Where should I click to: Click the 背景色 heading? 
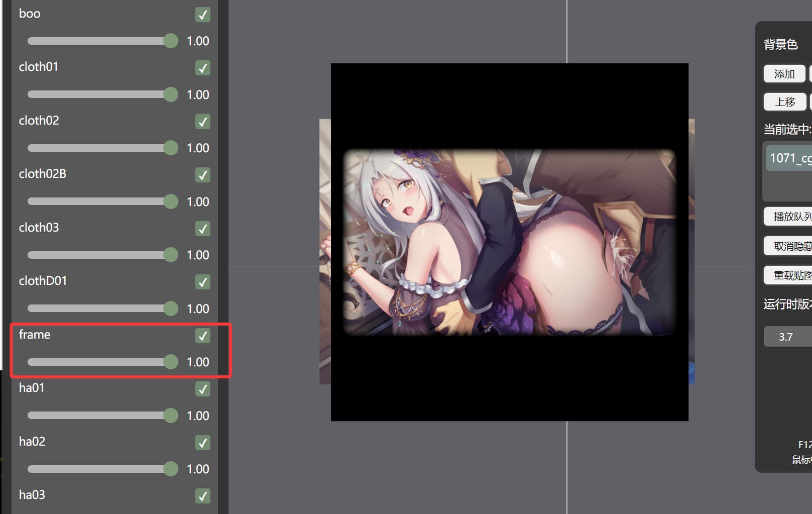pos(780,45)
